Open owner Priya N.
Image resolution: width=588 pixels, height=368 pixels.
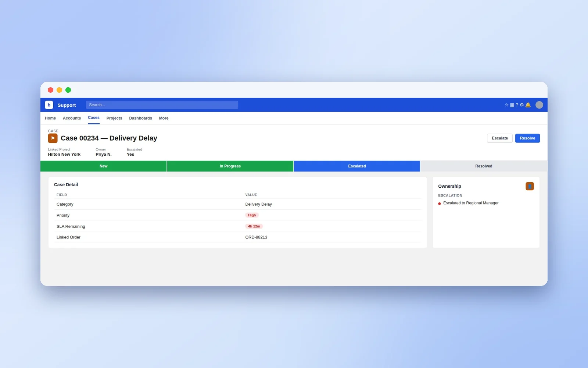coord(104,155)
